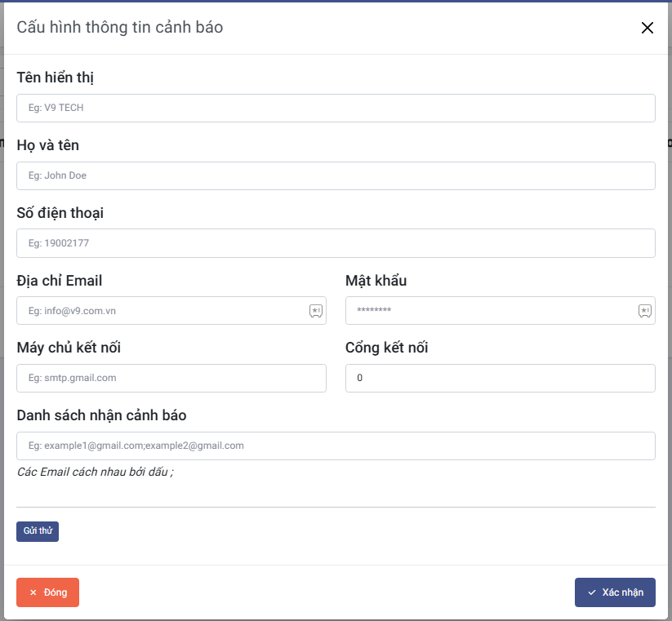Focus the Mật khẩu password input
Viewport: 672px width, 621px height.
490,311
